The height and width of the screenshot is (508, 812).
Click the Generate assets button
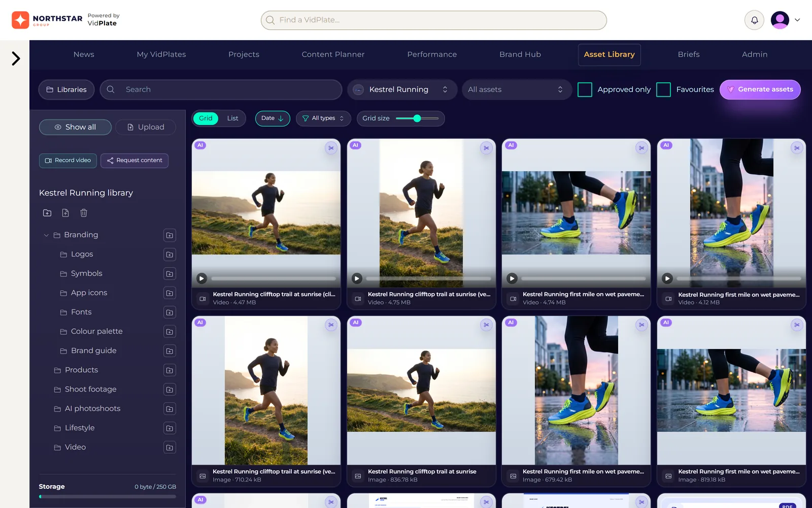[x=760, y=89]
